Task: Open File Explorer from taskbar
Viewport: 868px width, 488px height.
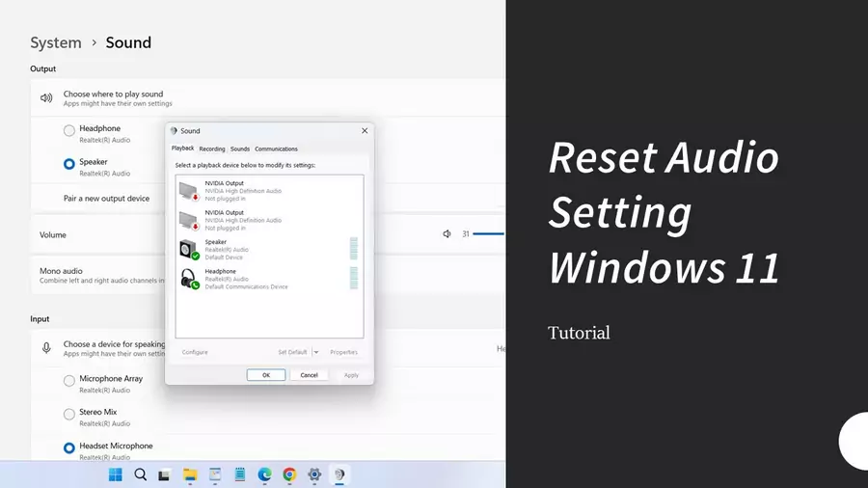Action: pos(190,474)
